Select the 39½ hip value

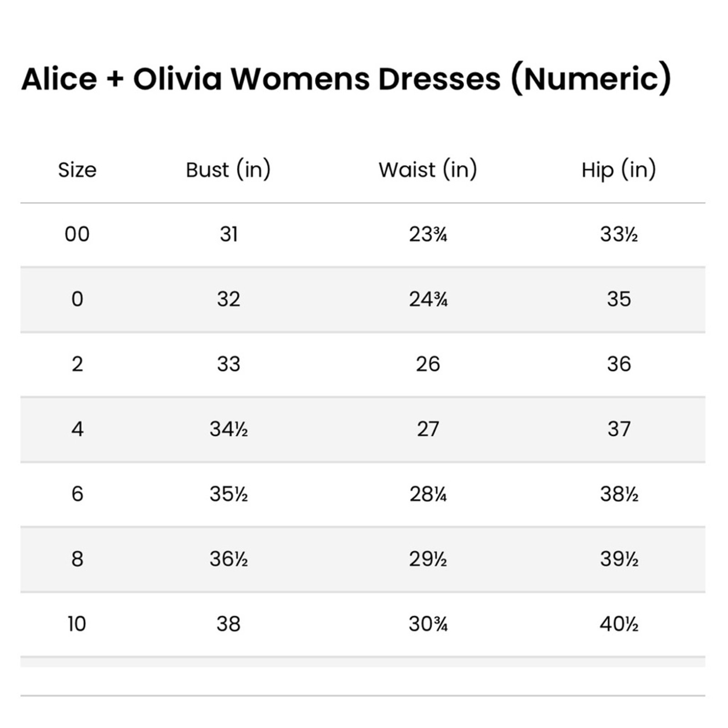[x=619, y=559]
